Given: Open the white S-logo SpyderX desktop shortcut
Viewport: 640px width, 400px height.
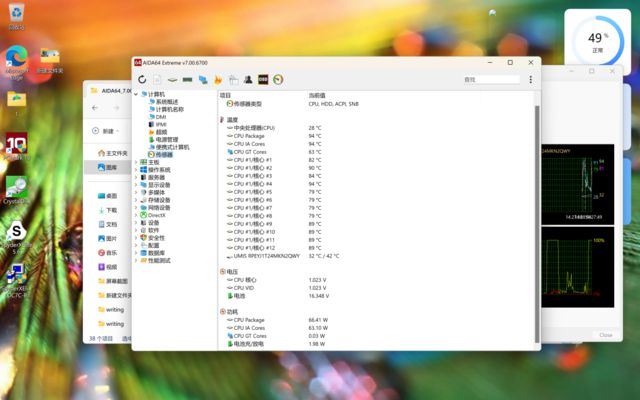Looking at the screenshot, I should point(16,237).
